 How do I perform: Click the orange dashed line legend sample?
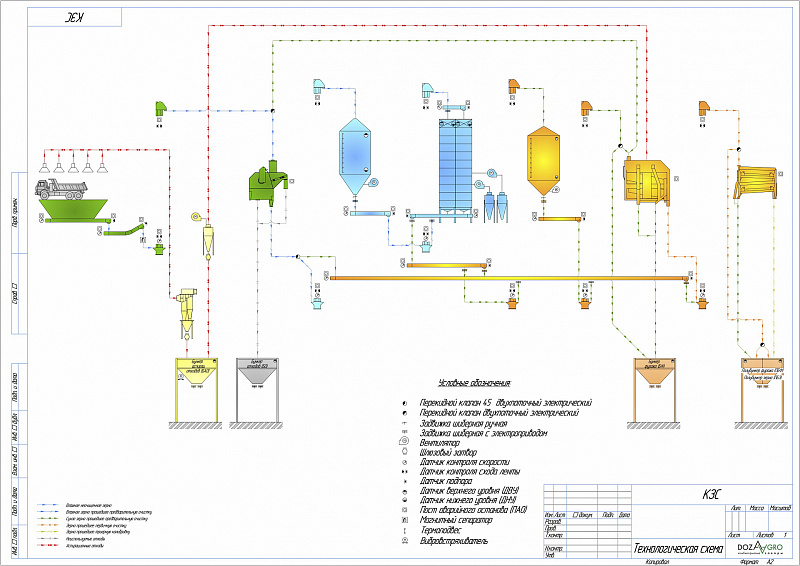pyautogui.click(x=48, y=525)
